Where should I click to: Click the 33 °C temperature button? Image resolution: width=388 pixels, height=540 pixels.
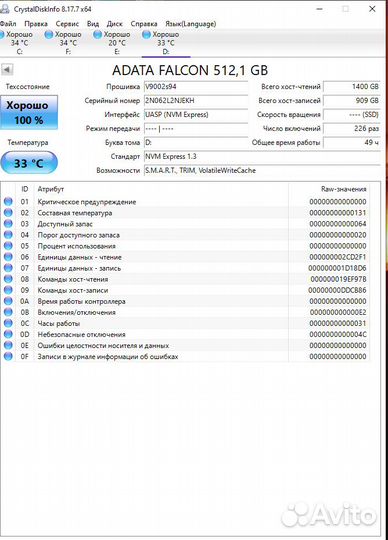tap(29, 163)
